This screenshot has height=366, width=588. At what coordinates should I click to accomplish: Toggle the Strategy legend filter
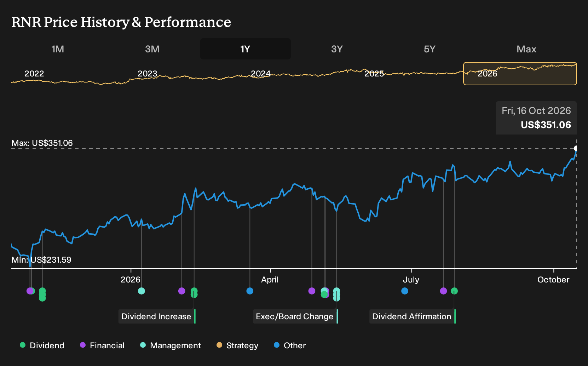[x=237, y=345]
